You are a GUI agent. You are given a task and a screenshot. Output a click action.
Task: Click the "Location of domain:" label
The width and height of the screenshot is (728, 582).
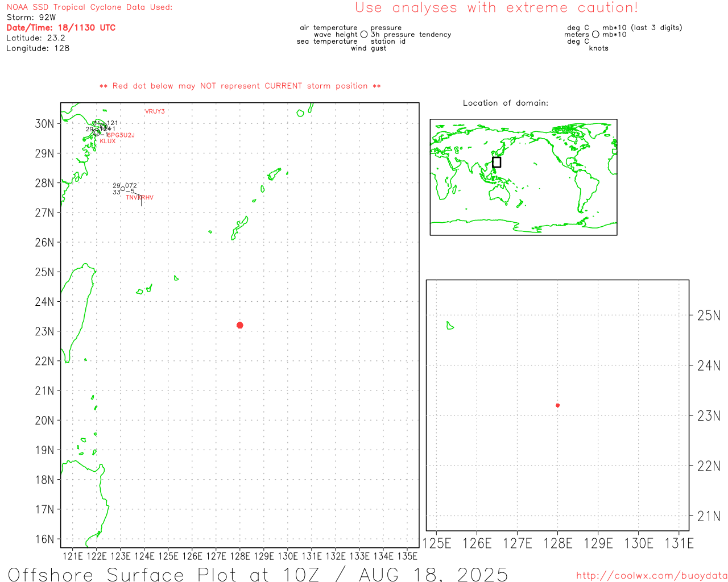coord(506,103)
